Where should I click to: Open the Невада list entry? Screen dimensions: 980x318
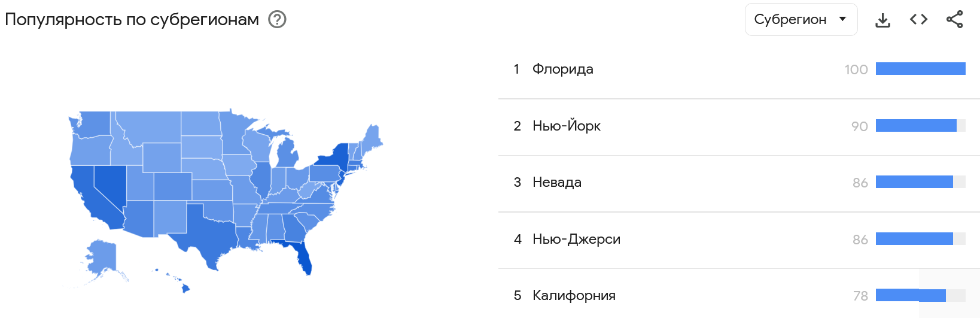pyautogui.click(x=557, y=182)
